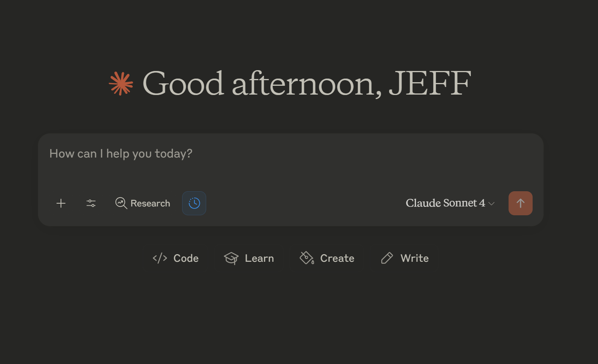Click the Learn graduation cap icon
Viewport: 598px width, 364px height.
tap(231, 258)
